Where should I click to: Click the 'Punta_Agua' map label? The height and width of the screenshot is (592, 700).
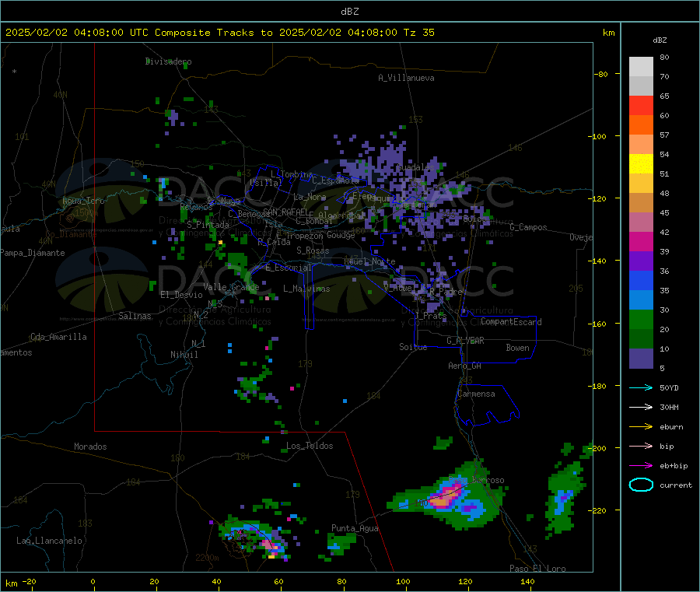[355, 528]
